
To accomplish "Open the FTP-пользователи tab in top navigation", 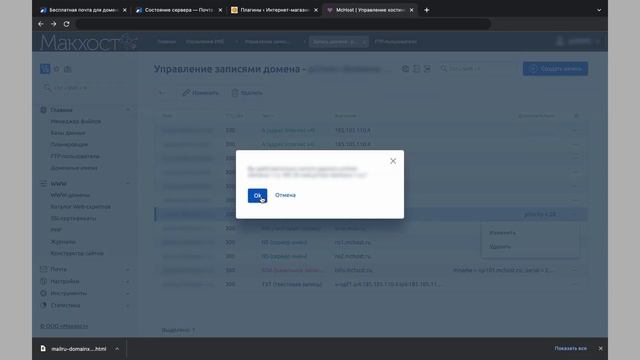I will pyautogui.click(x=396, y=42).
